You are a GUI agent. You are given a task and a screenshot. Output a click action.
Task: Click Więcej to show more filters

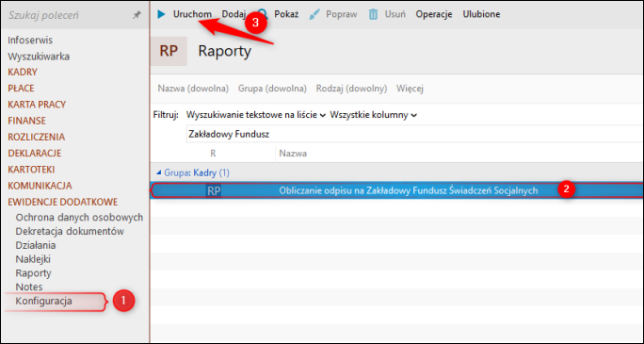410,89
